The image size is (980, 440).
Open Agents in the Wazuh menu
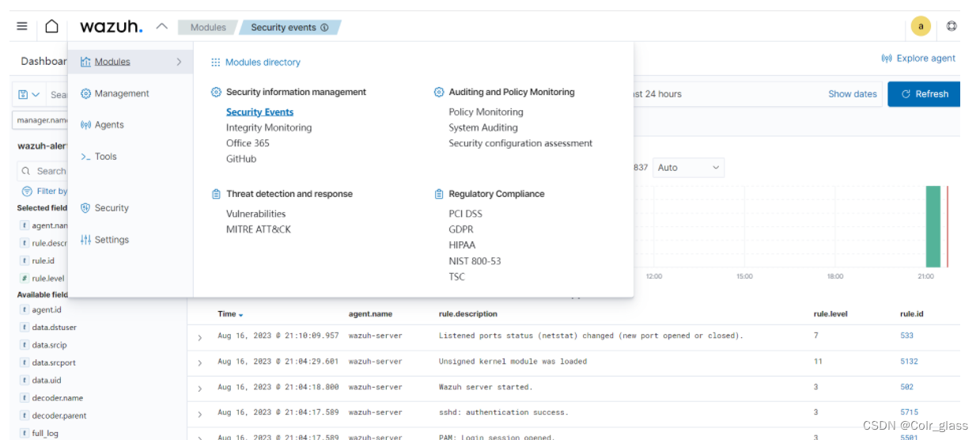[109, 125]
